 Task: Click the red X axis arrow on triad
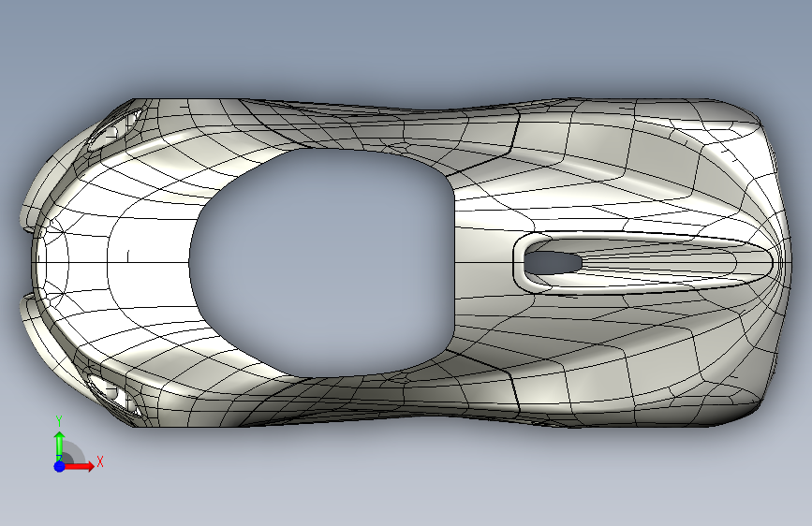(x=80, y=466)
